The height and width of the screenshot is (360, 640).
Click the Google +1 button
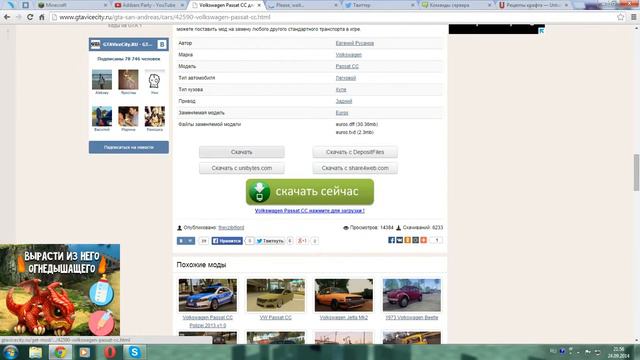(302, 241)
